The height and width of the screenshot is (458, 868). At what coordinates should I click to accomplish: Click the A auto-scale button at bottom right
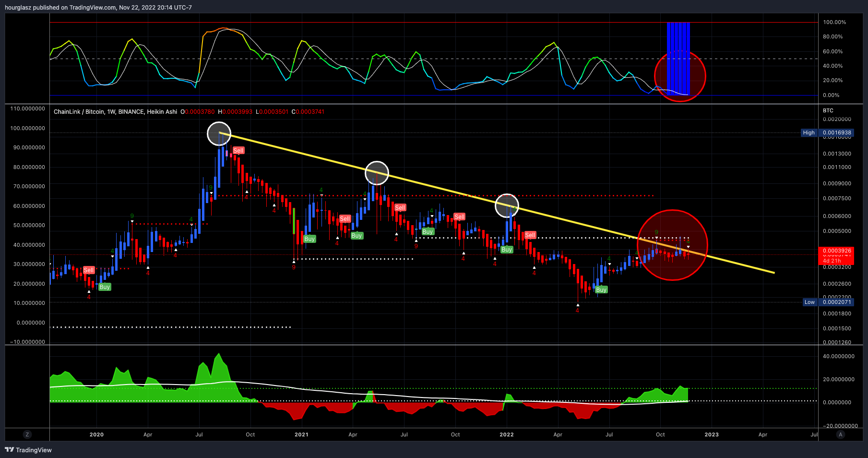(840, 434)
